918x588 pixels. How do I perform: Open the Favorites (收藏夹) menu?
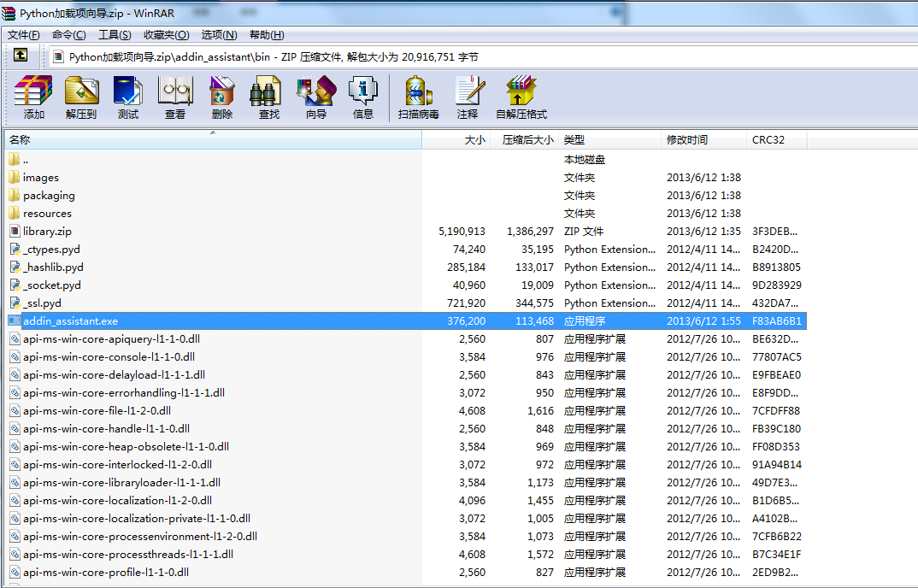click(167, 34)
